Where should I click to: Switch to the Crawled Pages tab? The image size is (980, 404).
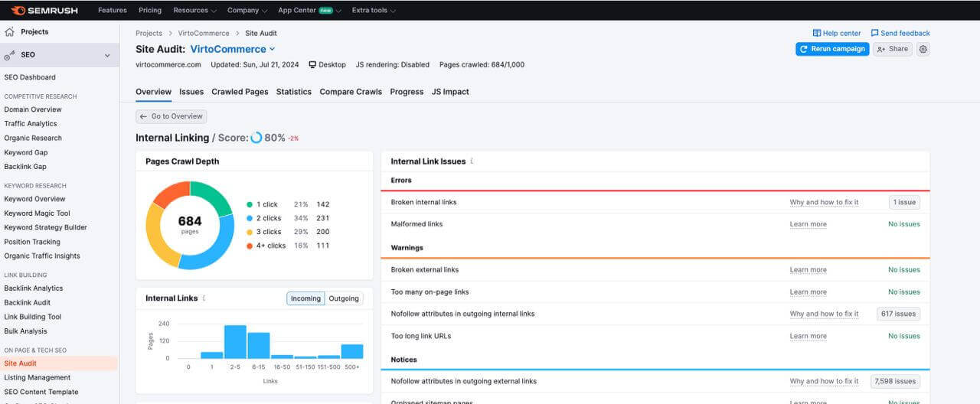pyautogui.click(x=240, y=92)
